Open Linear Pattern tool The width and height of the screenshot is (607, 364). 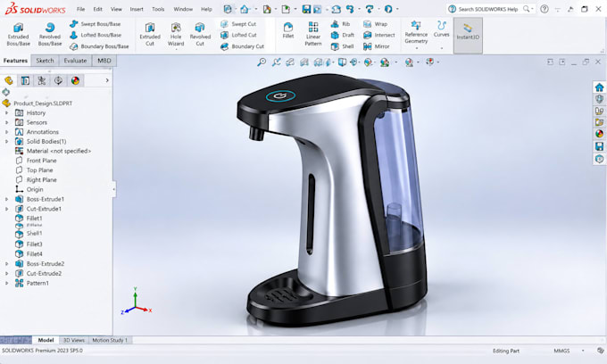(313, 34)
